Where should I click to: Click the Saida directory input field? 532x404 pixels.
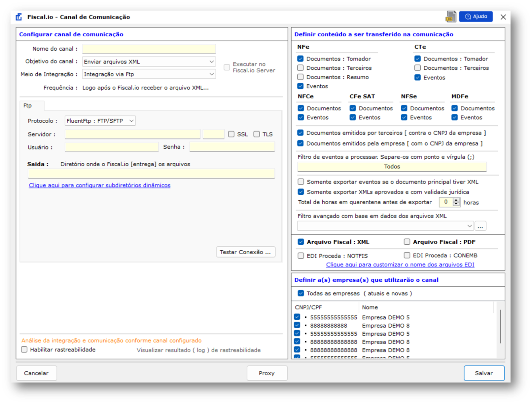click(x=151, y=174)
